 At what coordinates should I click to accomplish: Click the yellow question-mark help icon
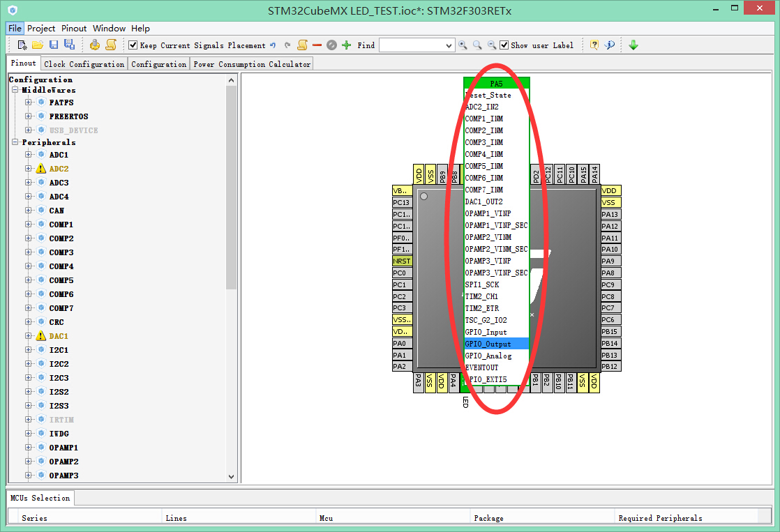[594, 45]
